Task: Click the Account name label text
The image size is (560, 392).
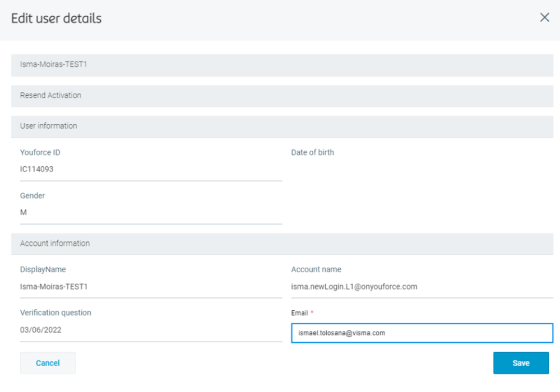Action: click(316, 269)
